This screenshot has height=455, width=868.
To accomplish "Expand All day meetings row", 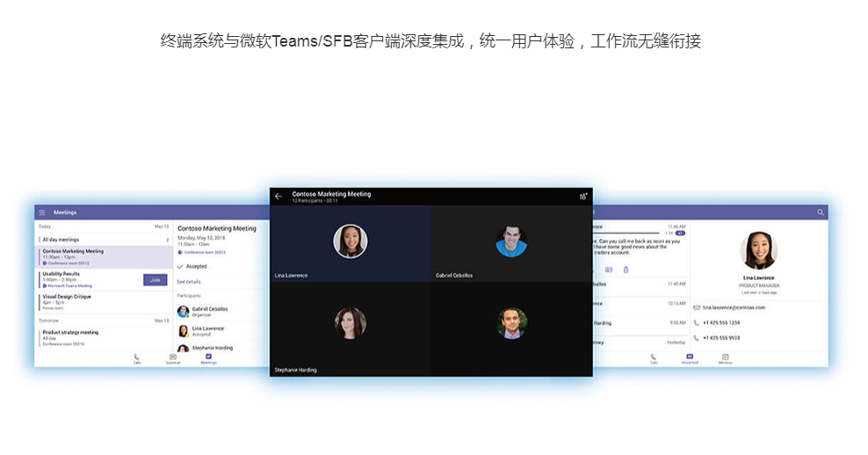I will [x=104, y=240].
